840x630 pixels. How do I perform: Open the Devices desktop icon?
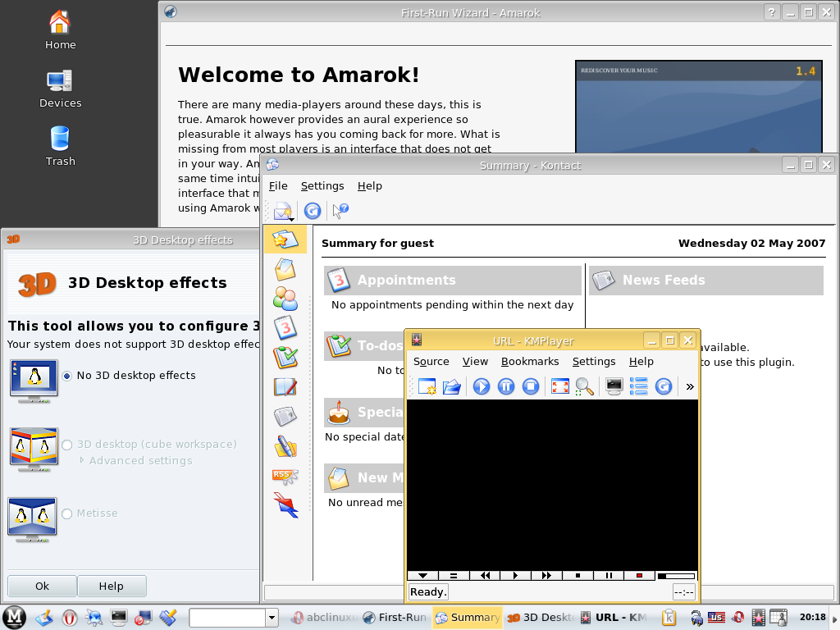tap(59, 89)
